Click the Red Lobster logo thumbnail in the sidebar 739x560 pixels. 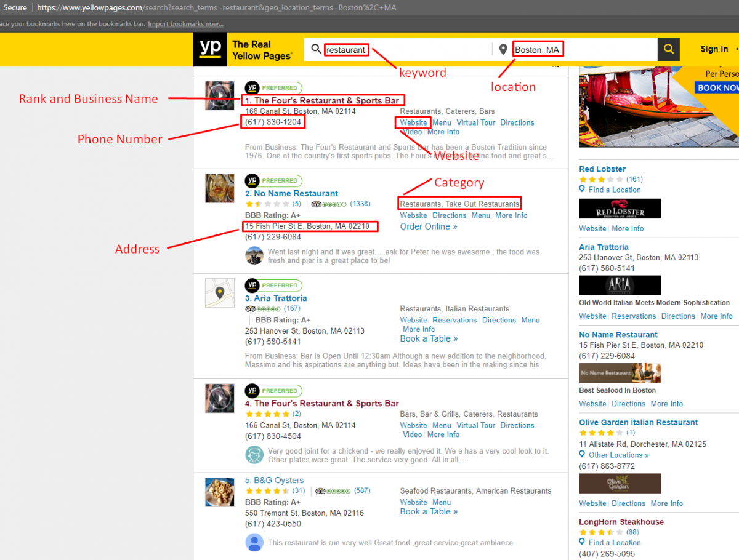click(620, 209)
